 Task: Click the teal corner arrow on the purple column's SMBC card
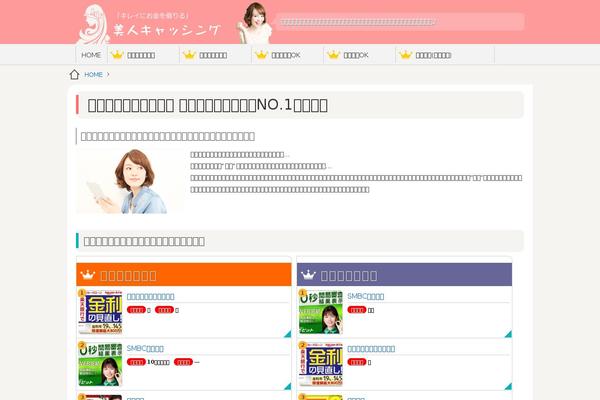(508, 334)
